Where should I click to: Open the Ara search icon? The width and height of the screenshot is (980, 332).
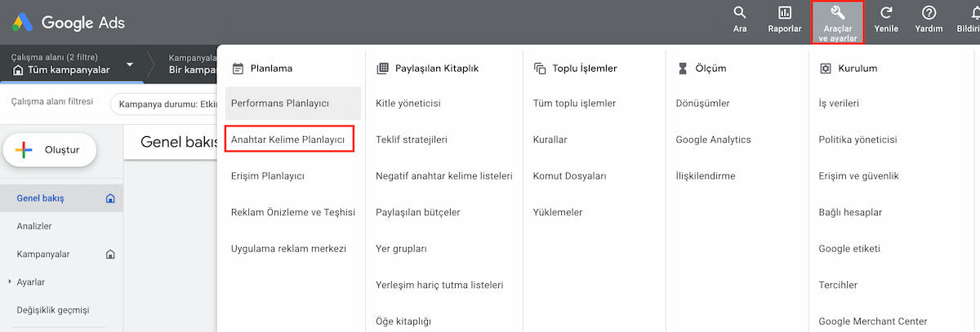point(740,13)
